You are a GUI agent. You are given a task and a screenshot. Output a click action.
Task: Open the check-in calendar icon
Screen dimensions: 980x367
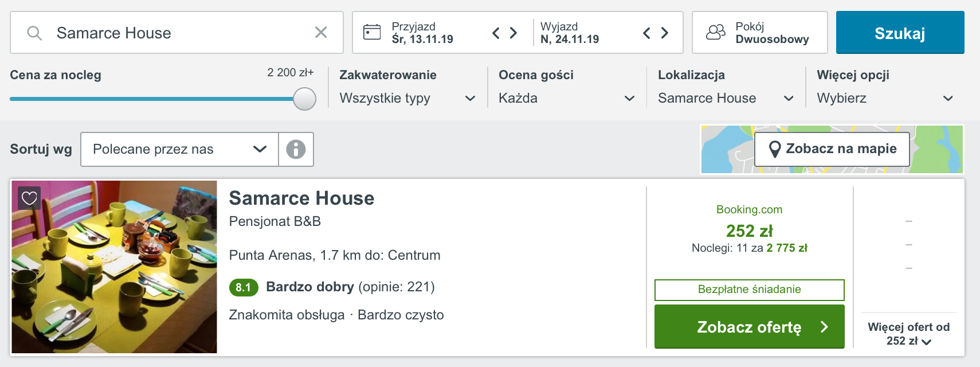(x=372, y=32)
